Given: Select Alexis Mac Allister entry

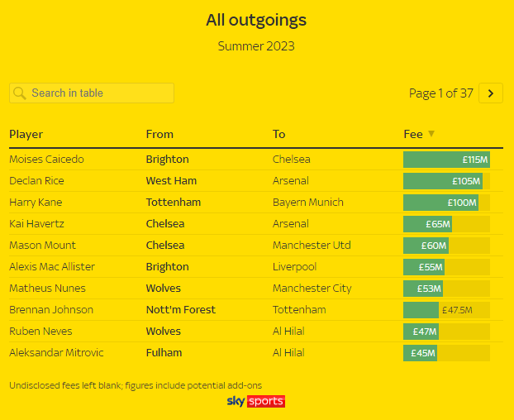Looking at the screenshot, I should pyautogui.click(x=52, y=267).
